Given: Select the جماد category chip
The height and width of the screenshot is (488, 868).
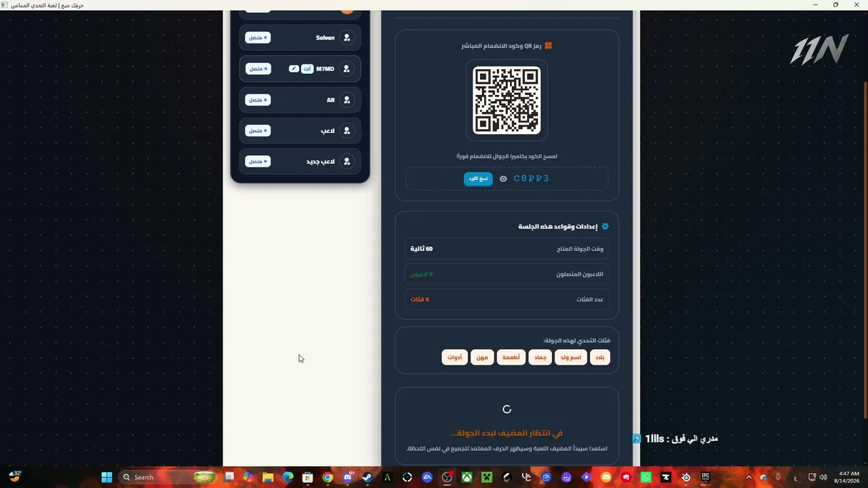Looking at the screenshot, I should (540, 357).
